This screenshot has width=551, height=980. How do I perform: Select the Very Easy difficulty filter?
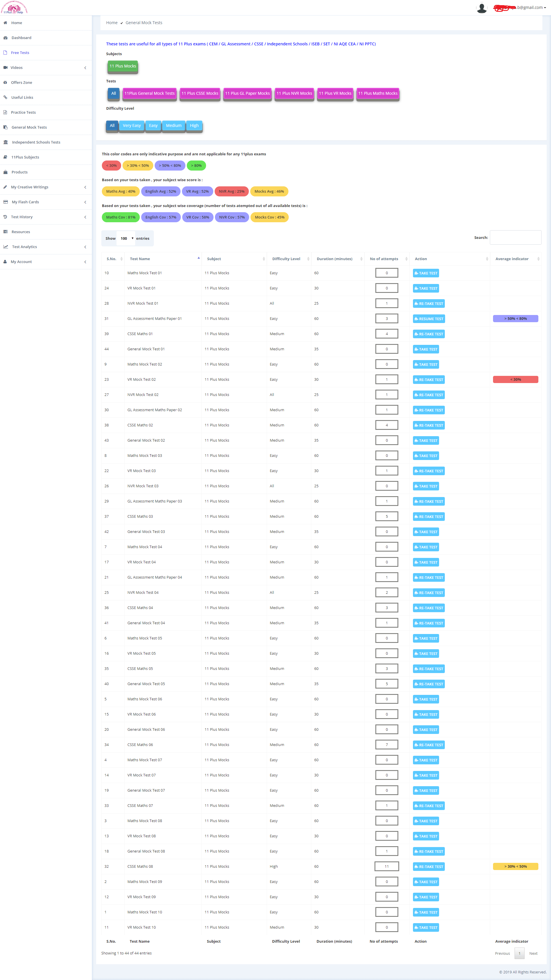point(131,125)
